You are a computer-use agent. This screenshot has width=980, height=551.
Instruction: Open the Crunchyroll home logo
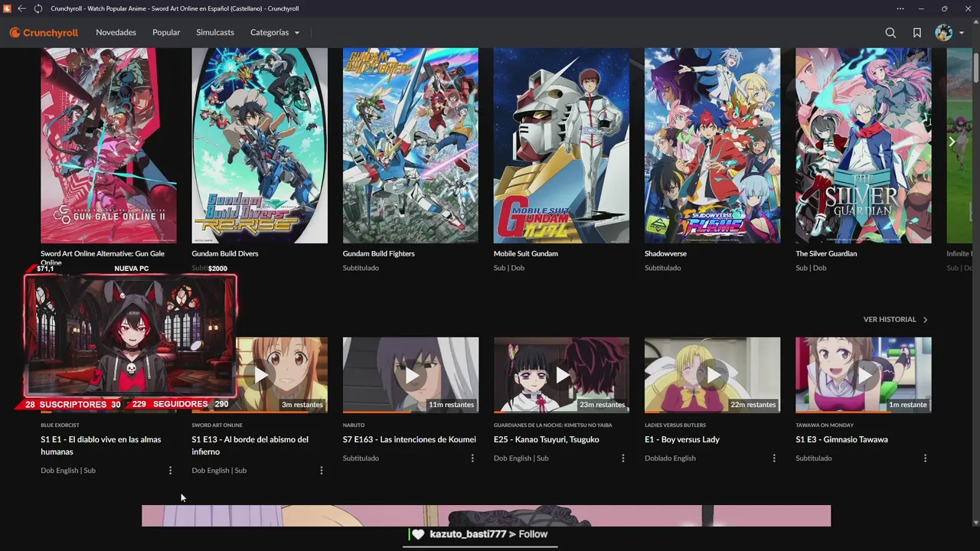44,33
